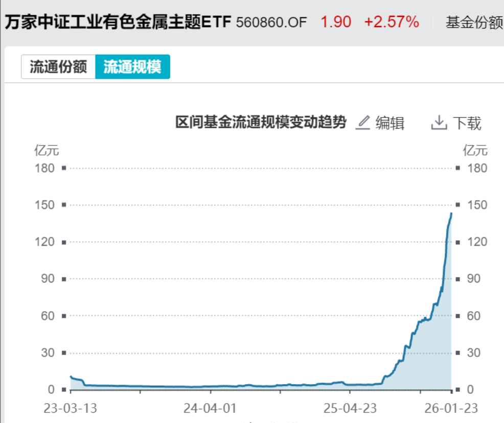Click the +2.57% change percentage

392,22
